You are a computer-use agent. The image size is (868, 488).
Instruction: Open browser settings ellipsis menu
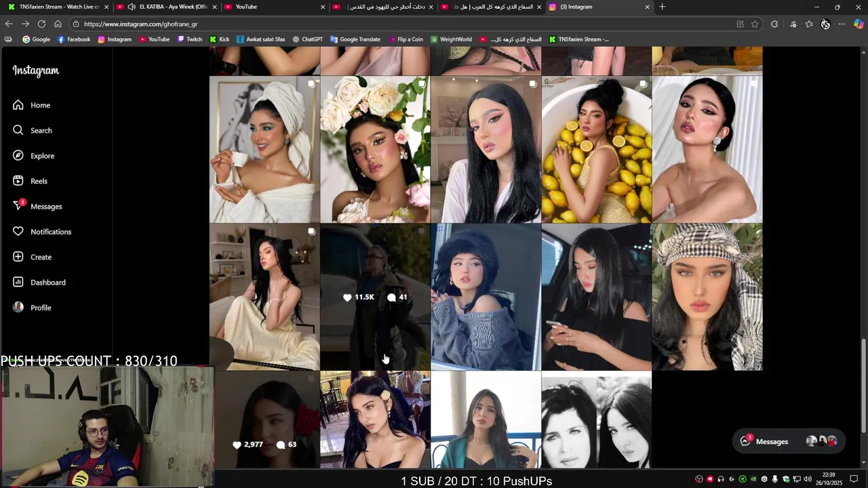click(x=842, y=24)
